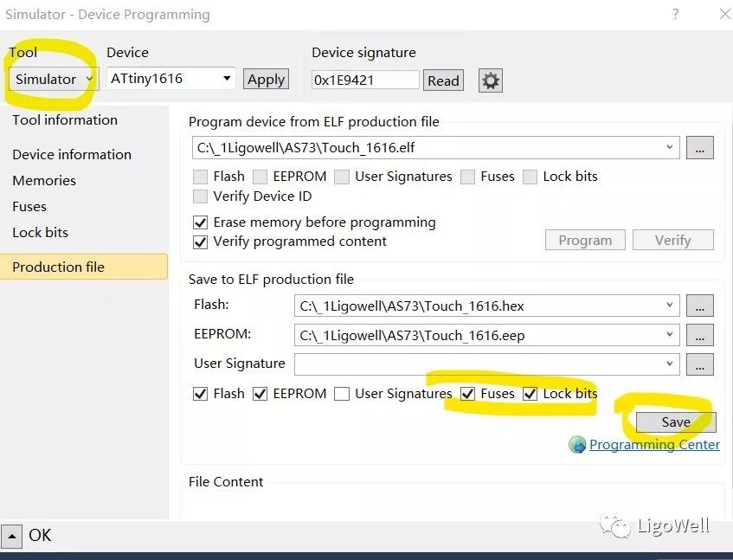Open the Lock bits page

(x=40, y=232)
